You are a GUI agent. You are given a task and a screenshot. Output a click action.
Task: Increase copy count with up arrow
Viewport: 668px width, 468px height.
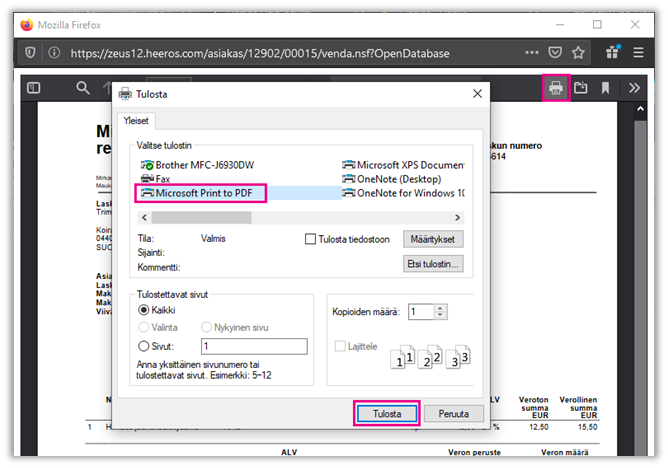441,308
